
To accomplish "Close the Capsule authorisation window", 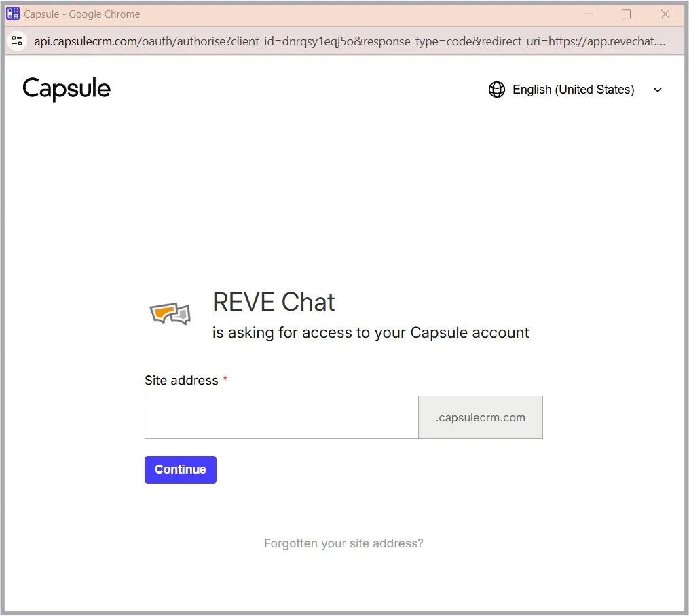I will click(665, 14).
